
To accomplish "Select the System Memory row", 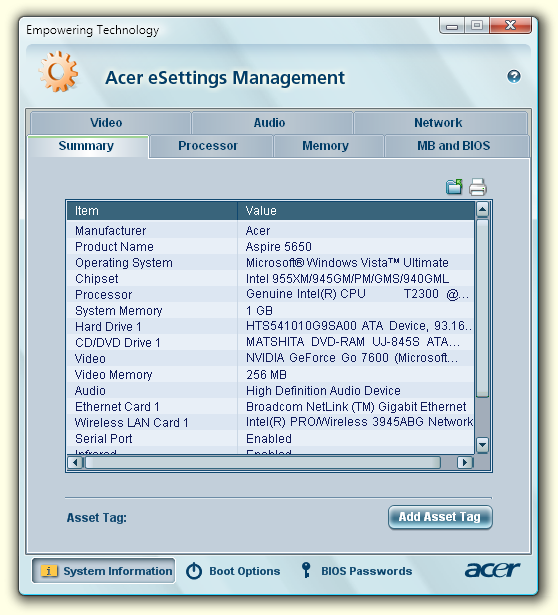I will coord(271,311).
